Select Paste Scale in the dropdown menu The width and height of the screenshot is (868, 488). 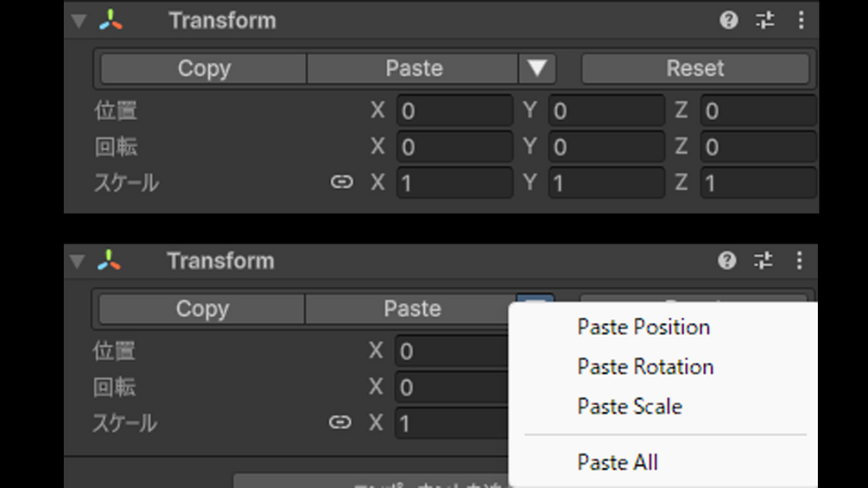(x=630, y=407)
